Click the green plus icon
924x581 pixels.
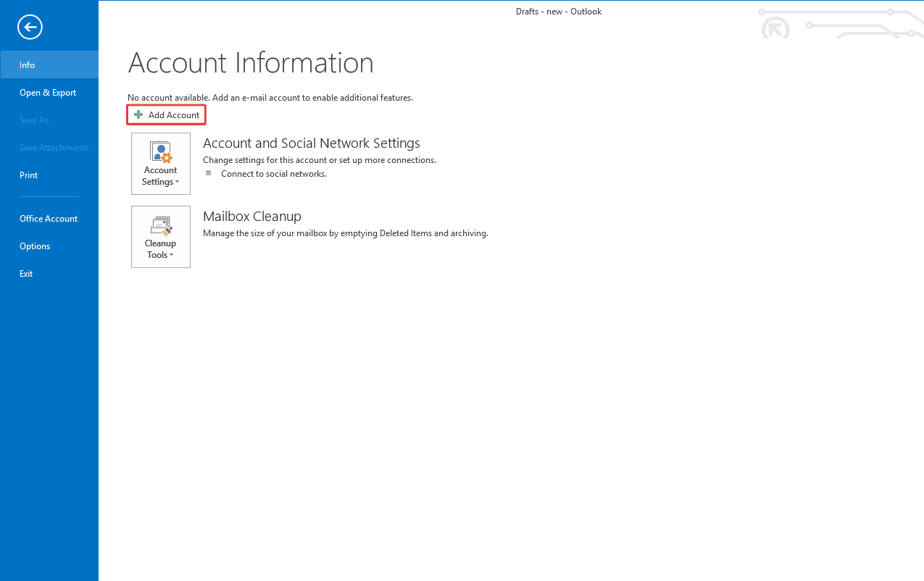coord(138,115)
